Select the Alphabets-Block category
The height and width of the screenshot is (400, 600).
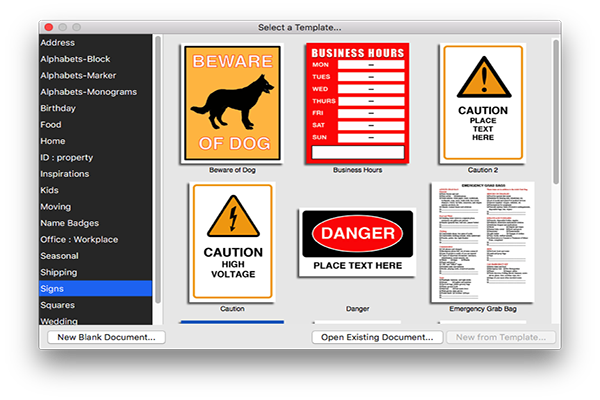pos(95,59)
